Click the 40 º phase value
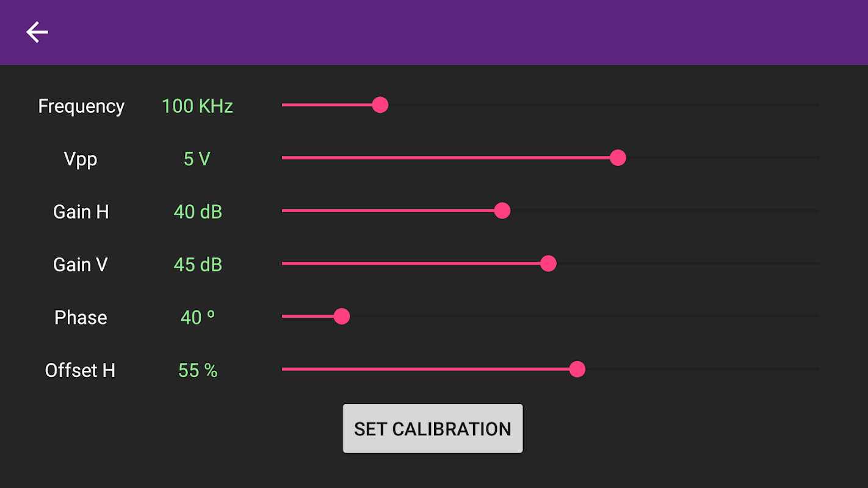Image resolution: width=868 pixels, height=488 pixels. tap(198, 317)
